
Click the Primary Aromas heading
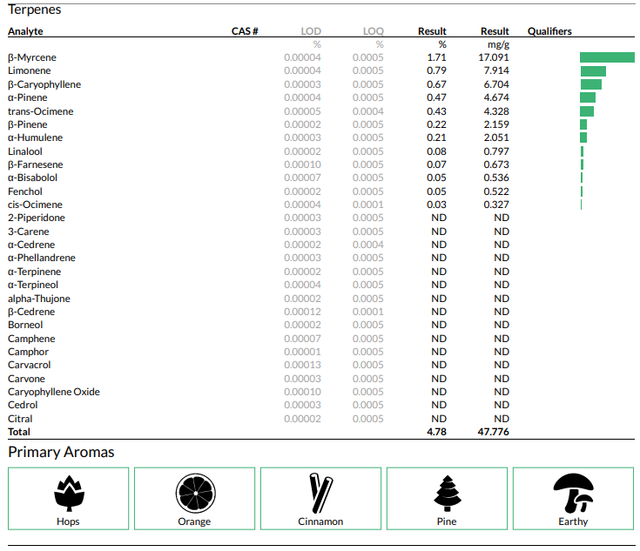click(x=61, y=452)
